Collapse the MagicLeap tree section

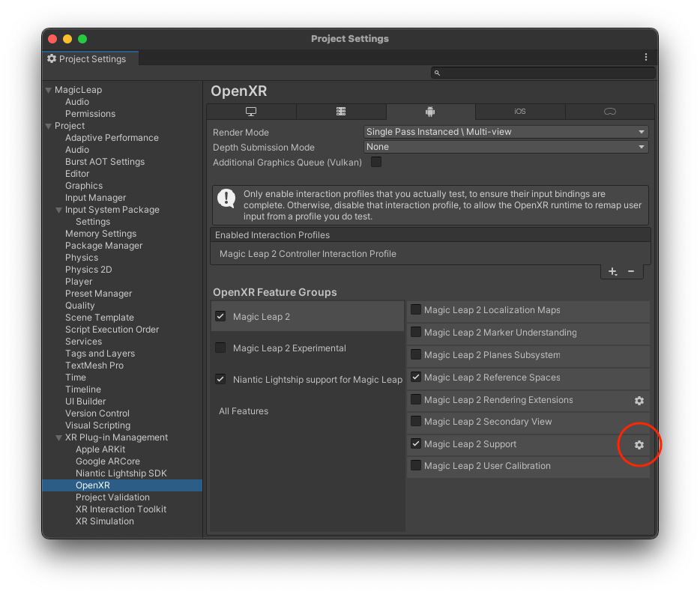coord(48,90)
